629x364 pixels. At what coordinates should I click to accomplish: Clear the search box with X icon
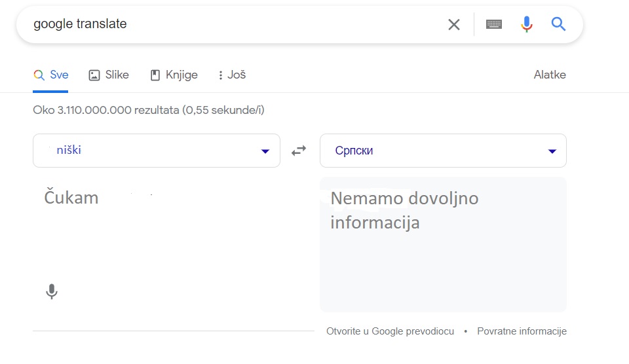(x=453, y=24)
